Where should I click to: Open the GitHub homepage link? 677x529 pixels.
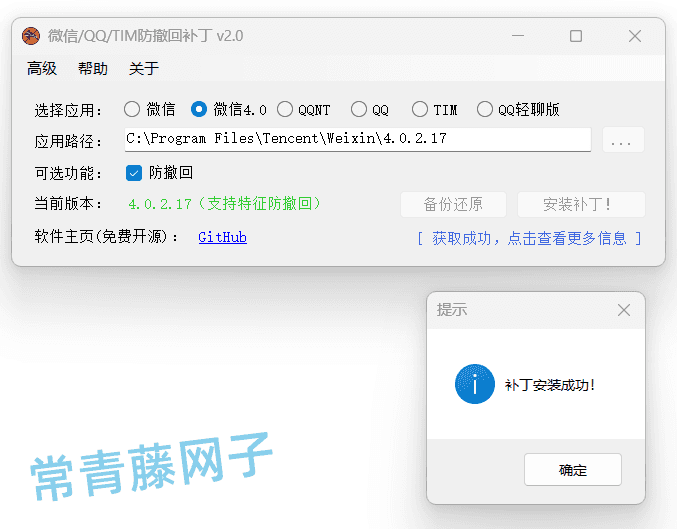[x=222, y=237]
